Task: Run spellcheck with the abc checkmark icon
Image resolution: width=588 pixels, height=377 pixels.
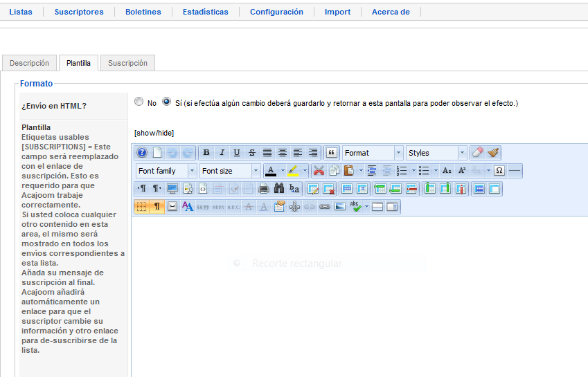Action: pyautogui.click(x=355, y=207)
